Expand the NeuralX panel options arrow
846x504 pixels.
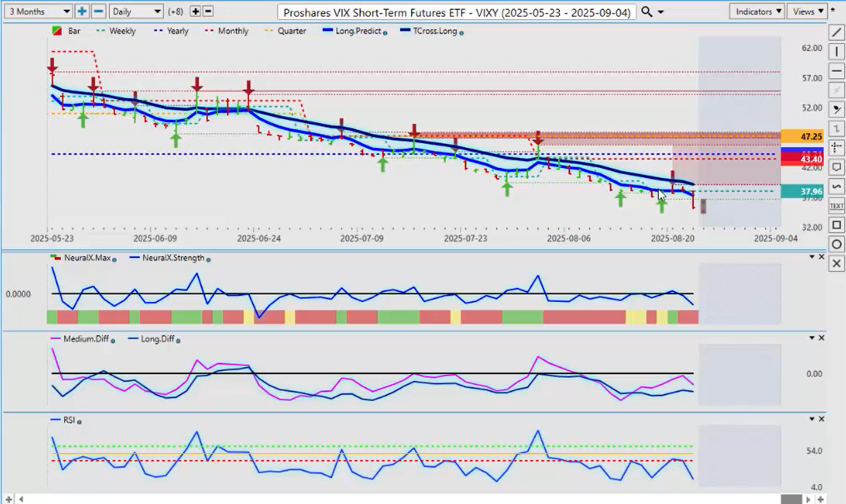pyautogui.click(x=811, y=257)
